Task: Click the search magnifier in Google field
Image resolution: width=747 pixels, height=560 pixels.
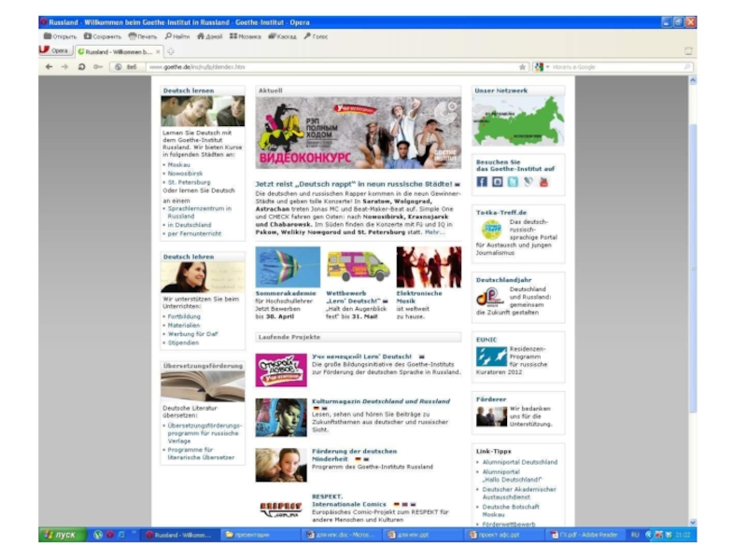Action: point(687,67)
